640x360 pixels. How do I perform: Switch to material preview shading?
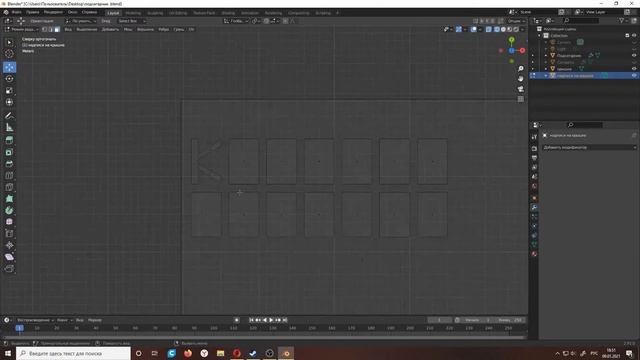509,29
